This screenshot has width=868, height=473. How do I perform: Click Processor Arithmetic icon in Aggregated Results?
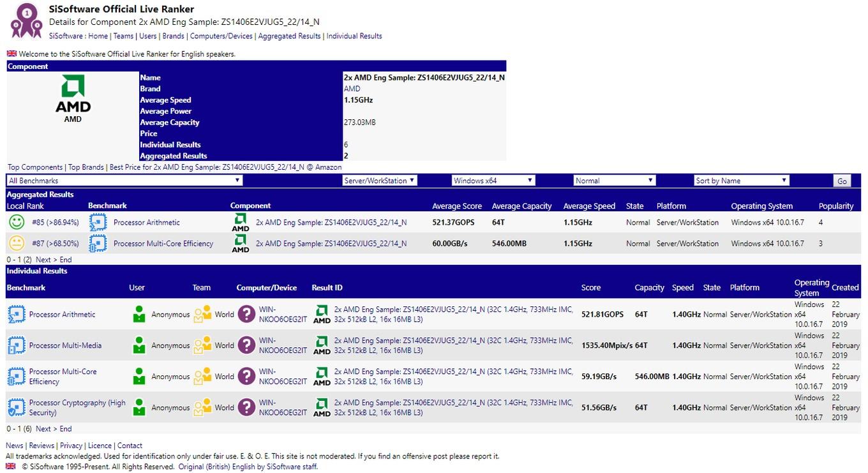click(98, 222)
